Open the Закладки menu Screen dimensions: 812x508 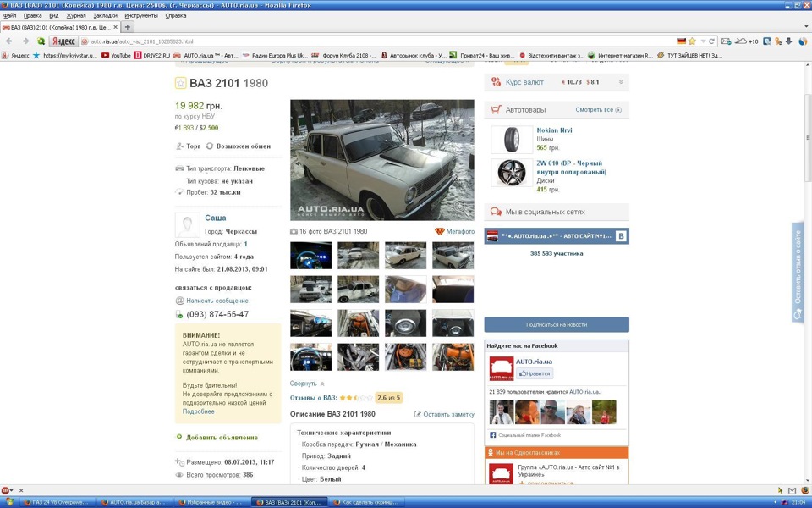coord(105,15)
